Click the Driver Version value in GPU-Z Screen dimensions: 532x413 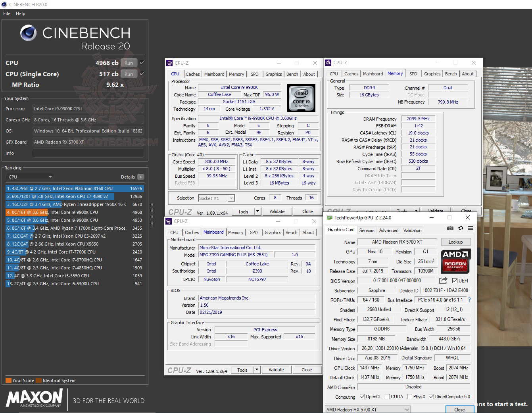point(414,348)
